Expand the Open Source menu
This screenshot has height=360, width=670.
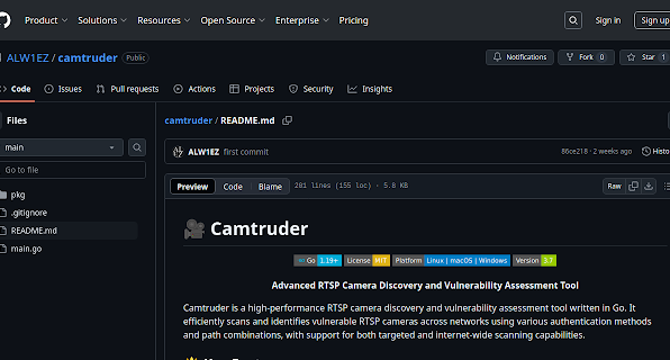click(232, 20)
